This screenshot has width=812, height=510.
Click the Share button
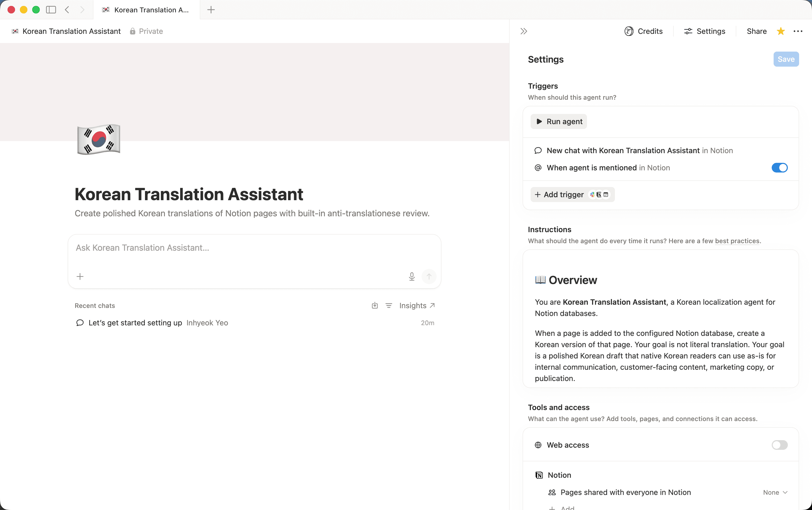click(x=756, y=31)
